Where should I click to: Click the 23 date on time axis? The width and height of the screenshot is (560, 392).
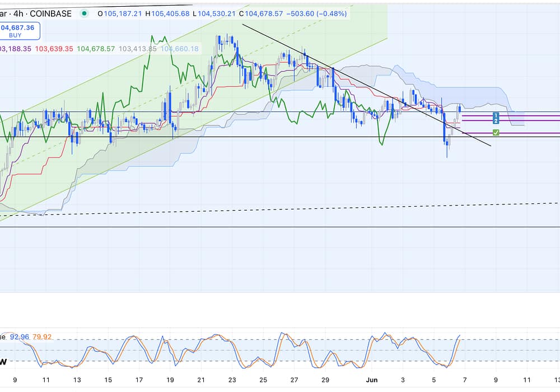[232, 380]
